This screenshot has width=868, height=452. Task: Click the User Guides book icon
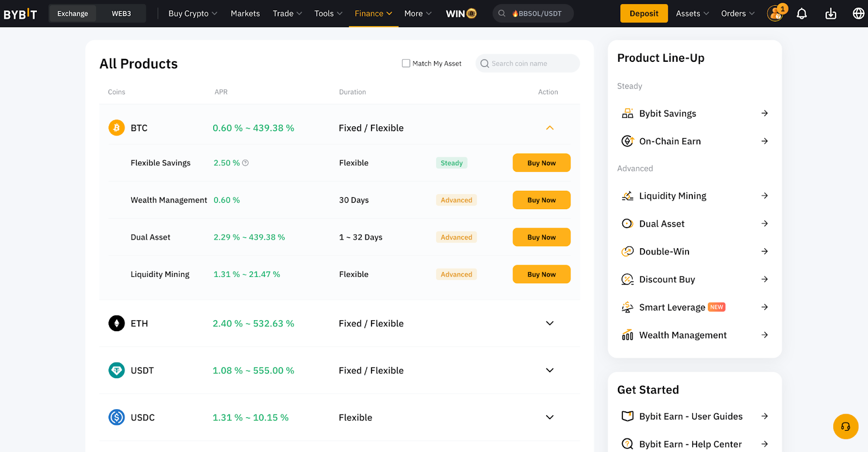click(x=628, y=416)
